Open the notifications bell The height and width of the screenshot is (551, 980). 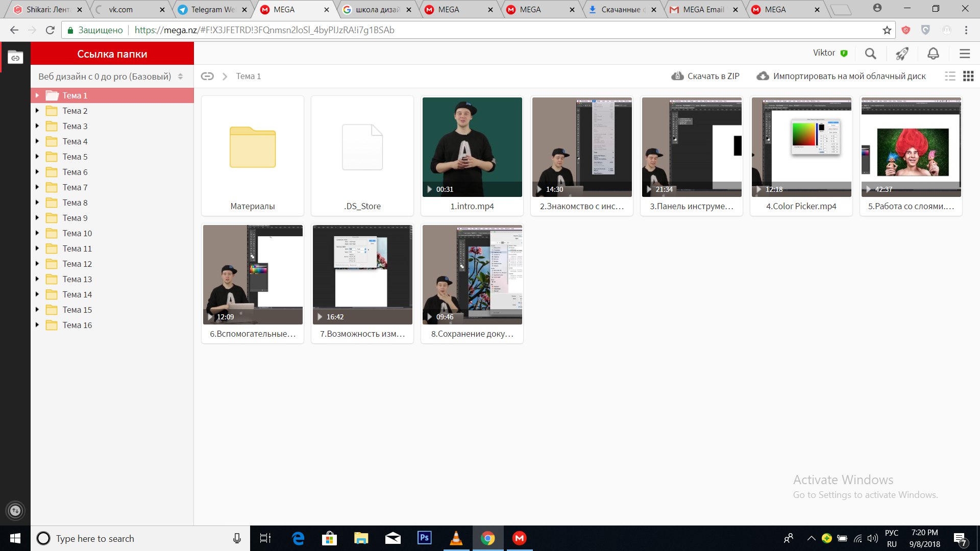coord(933,54)
